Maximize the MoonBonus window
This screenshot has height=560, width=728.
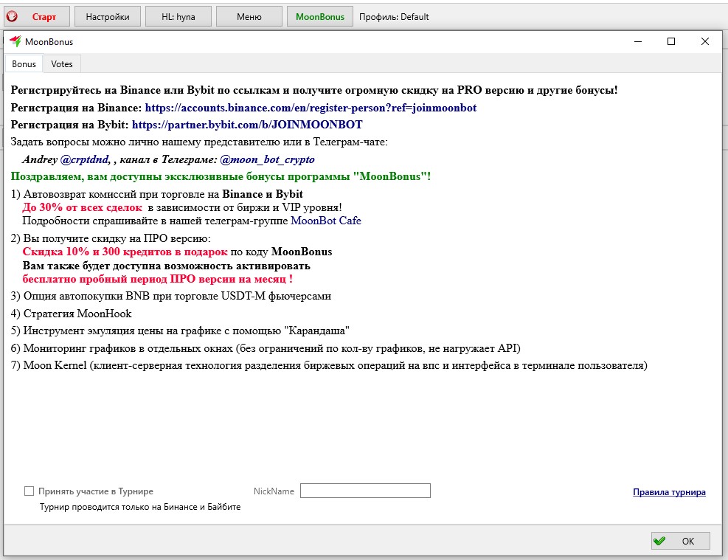click(671, 42)
